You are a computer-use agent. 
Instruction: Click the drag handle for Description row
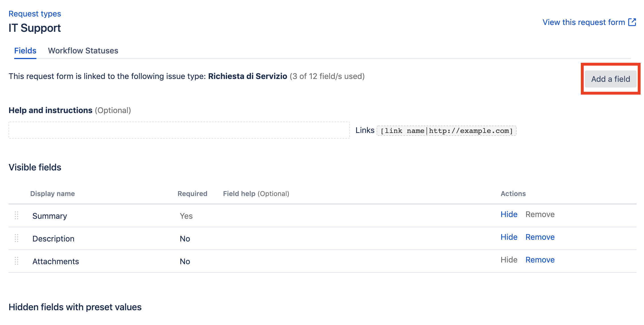coord(16,238)
